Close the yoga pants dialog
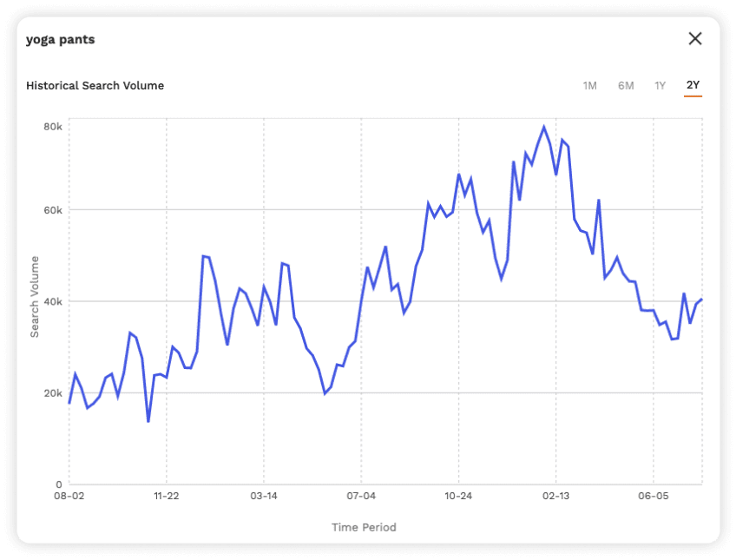This screenshot has height=560, width=736. click(694, 38)
